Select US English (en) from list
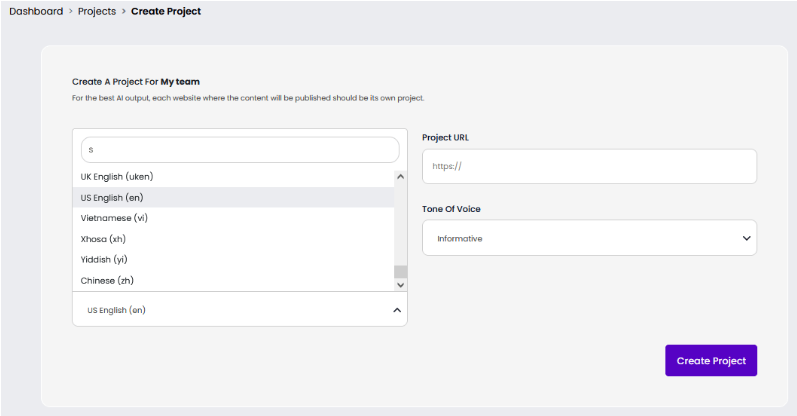The image size is (797, 416). [x=115, y=198]
